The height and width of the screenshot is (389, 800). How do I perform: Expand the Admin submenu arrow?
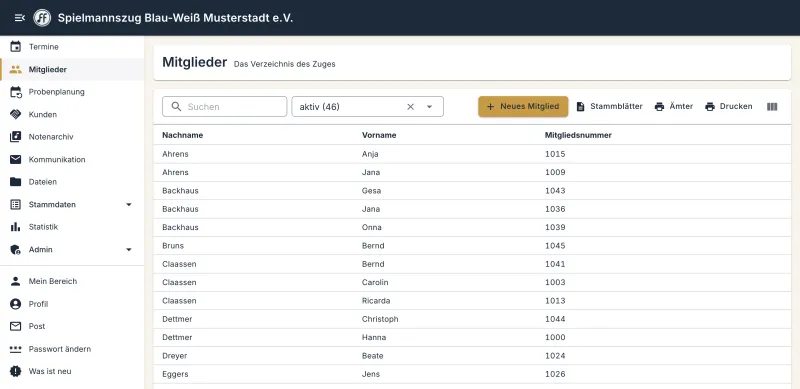tap(129, 250)
